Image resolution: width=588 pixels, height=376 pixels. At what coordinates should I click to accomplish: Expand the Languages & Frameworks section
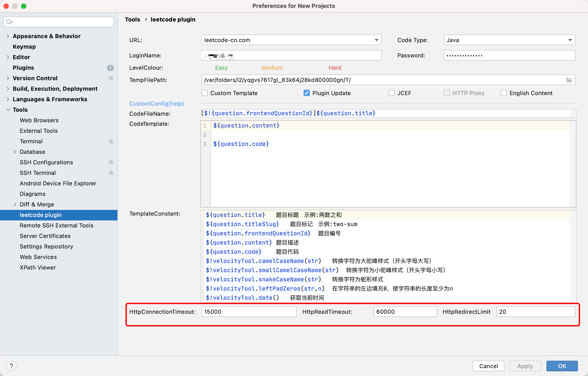coord(8,99)
